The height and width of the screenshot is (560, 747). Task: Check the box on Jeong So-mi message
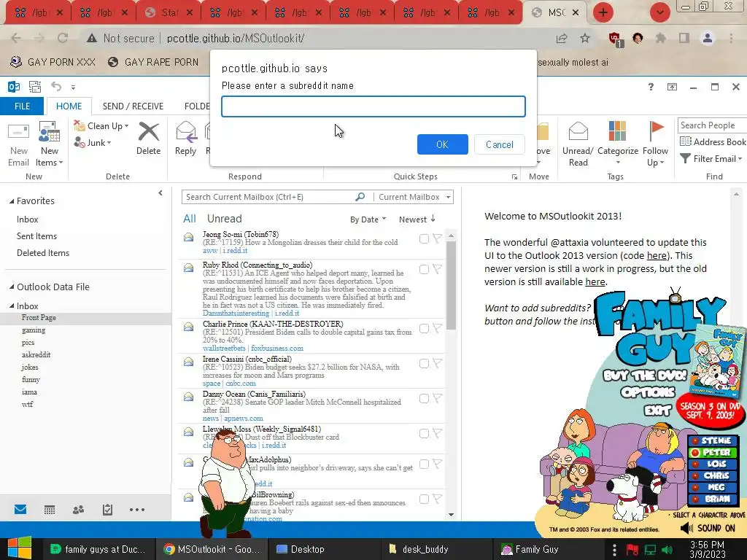click(x=424, y=239)
